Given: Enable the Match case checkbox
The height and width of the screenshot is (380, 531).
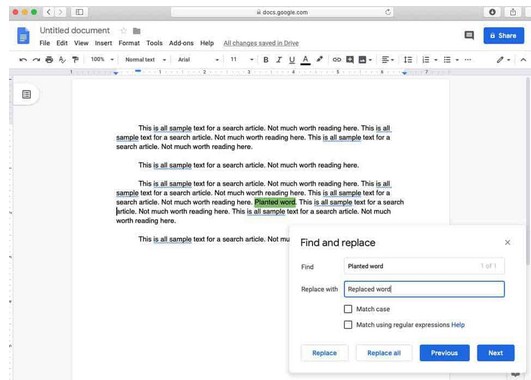Looking at the screenshot, I should click(348, 309).
